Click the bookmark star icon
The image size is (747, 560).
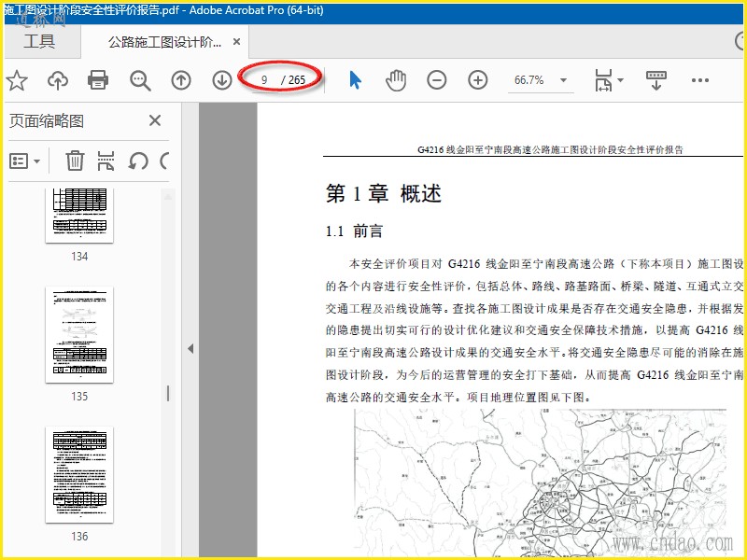click(x=16, y=80)
